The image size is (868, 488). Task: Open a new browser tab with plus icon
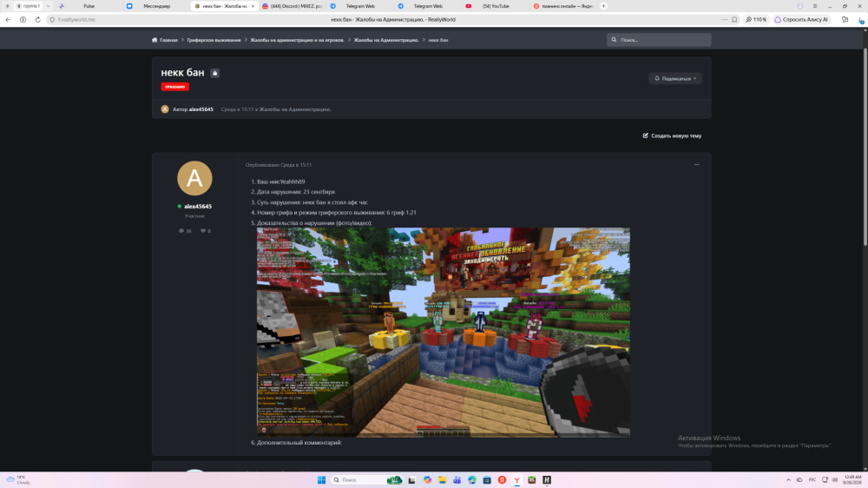[x=603, y=6]
